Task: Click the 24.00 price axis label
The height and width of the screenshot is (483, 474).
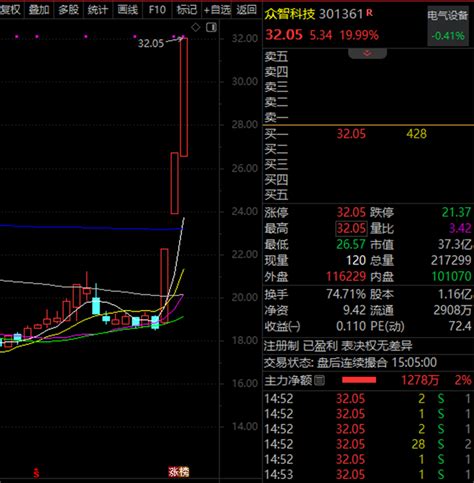Action: pyautogui.click(x=245, y=211)
